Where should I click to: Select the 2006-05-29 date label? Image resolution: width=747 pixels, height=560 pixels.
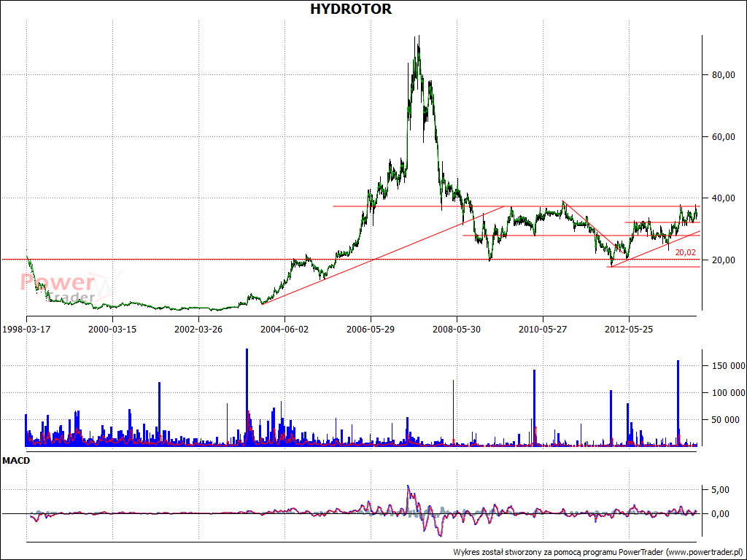click(371, 330)
